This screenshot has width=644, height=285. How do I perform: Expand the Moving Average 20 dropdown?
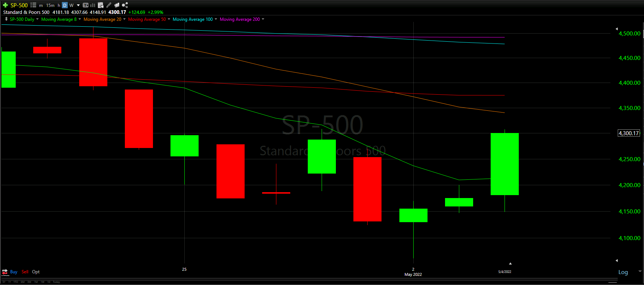pos(124,19)
